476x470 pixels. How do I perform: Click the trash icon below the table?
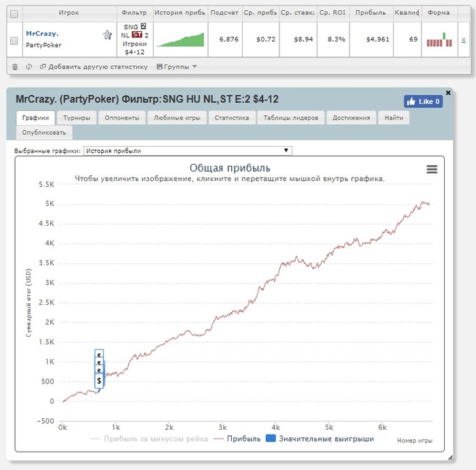15,67
